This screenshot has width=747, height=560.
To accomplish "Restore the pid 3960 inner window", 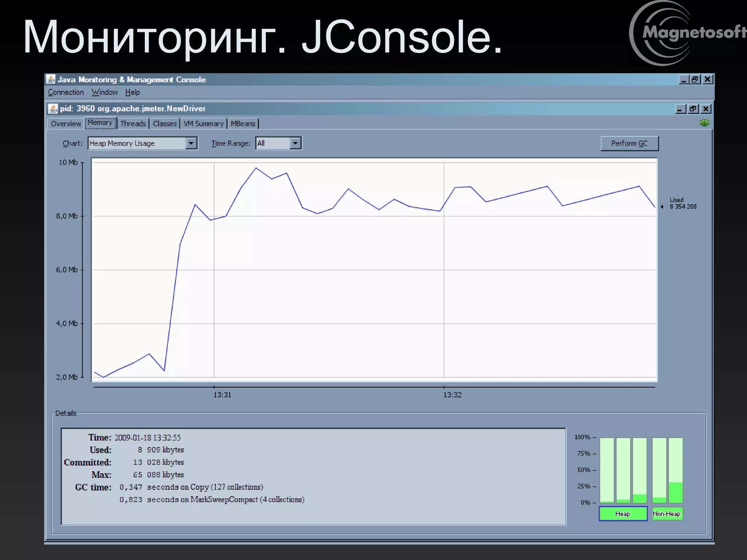I will [693, 109].
